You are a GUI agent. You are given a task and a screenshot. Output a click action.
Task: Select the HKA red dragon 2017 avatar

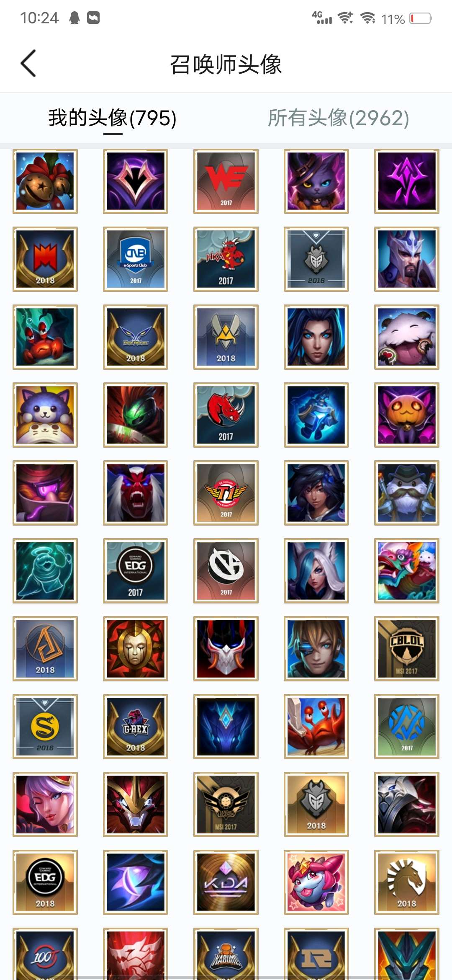click(x=226, y=259)
